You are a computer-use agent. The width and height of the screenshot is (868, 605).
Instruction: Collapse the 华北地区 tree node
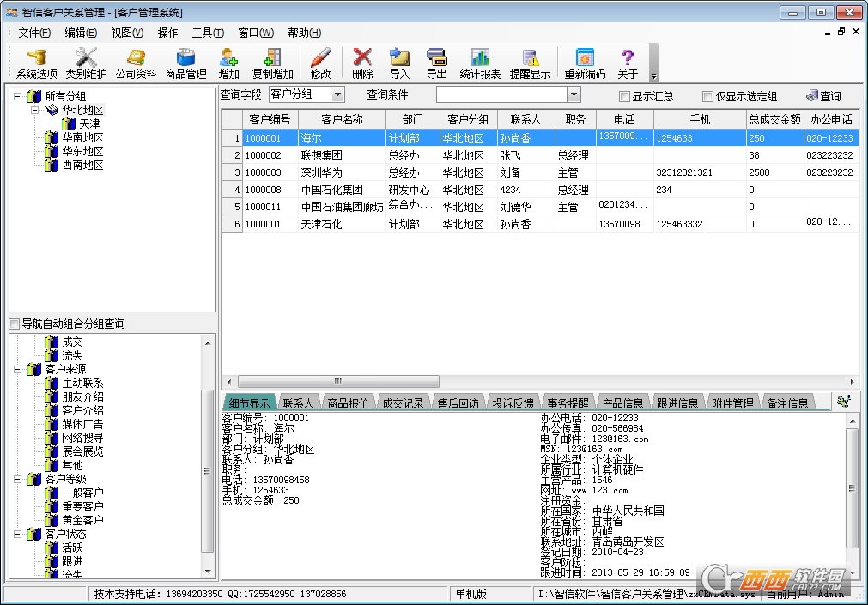click(x=35, y=110)
